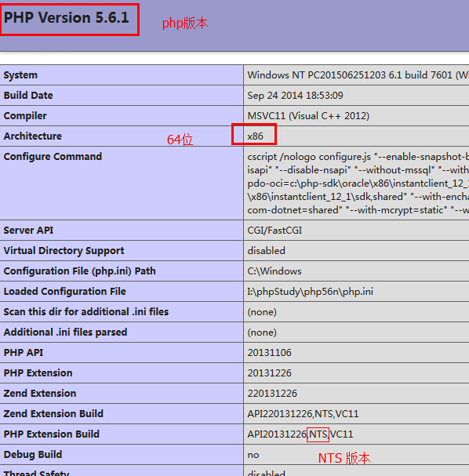Viewport: 469px width, 476px height.
Task: Select the Debug Build label
Action: tap(33, 455)
